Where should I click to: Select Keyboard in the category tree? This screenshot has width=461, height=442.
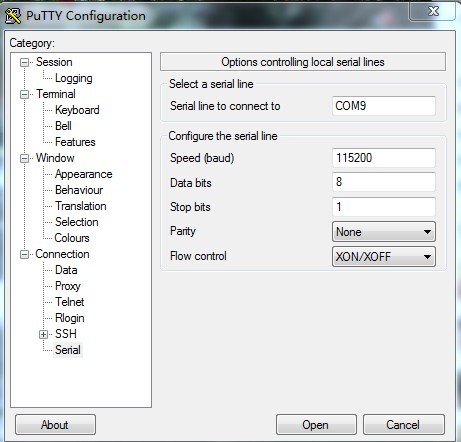(77, 110)
